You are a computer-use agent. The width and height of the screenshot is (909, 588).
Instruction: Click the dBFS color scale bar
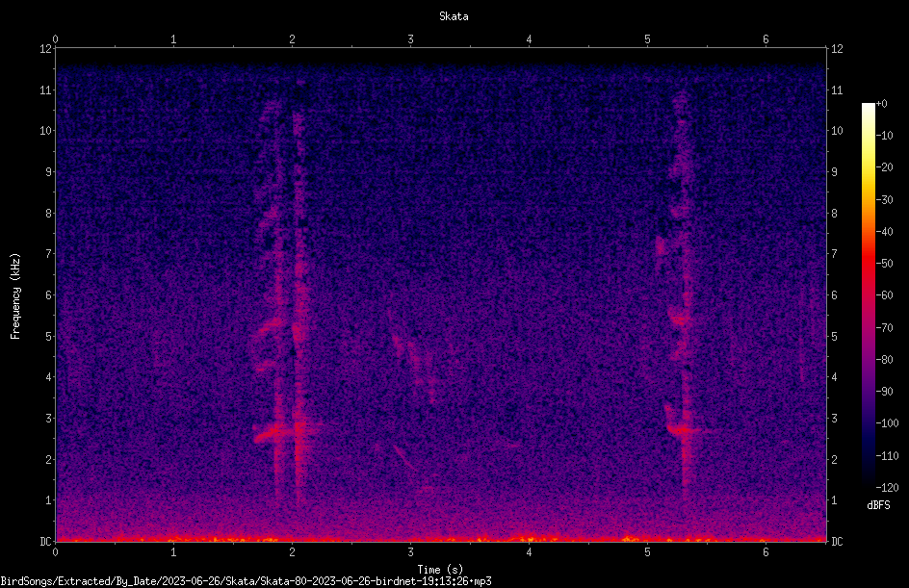click(x=868, y=294)
